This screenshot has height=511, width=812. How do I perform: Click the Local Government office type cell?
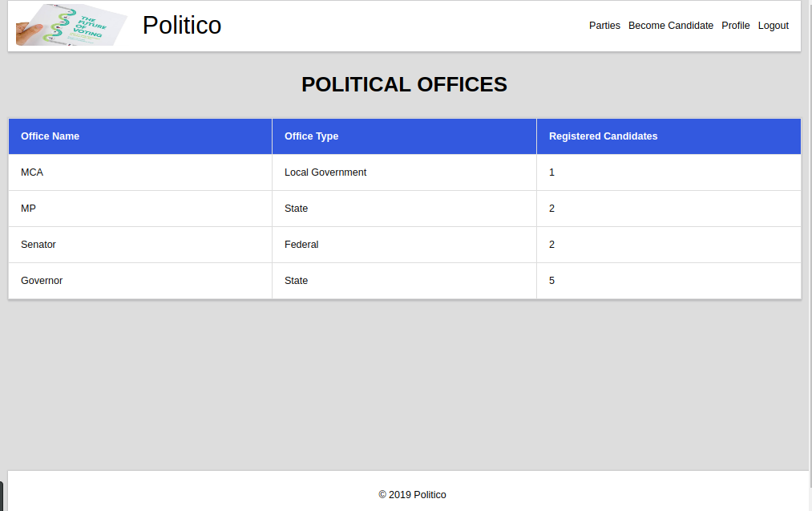coord(405,172)
